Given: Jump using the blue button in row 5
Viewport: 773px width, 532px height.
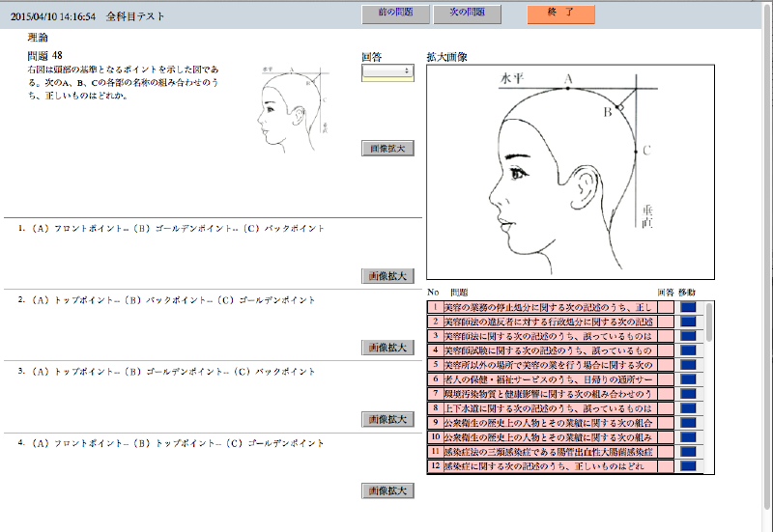Looking at the screenshot, I should click(688, 365).
